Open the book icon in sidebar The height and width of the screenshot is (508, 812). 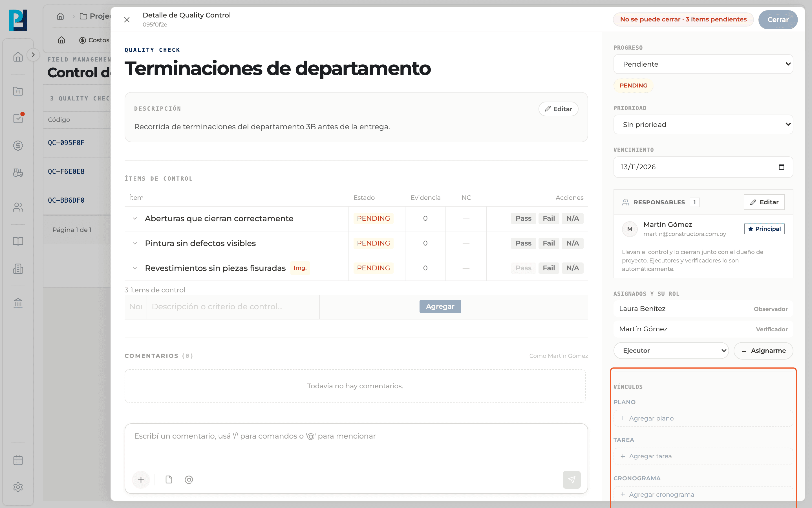[x=18, y=242]
